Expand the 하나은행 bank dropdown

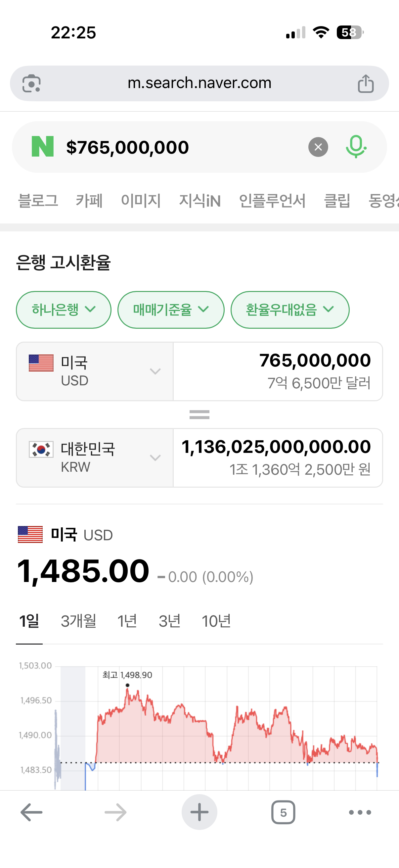pos(64,310)
